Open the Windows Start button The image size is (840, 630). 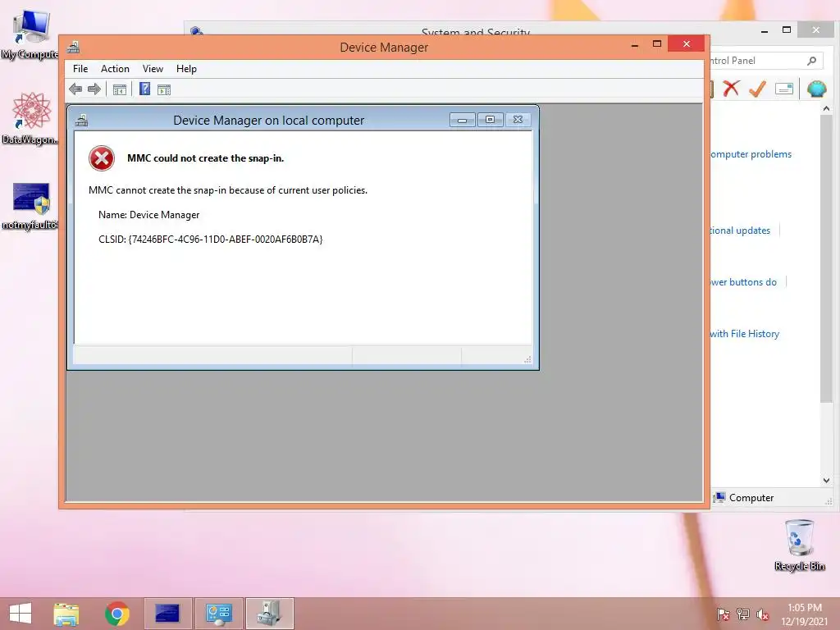[x=21, y=614]
